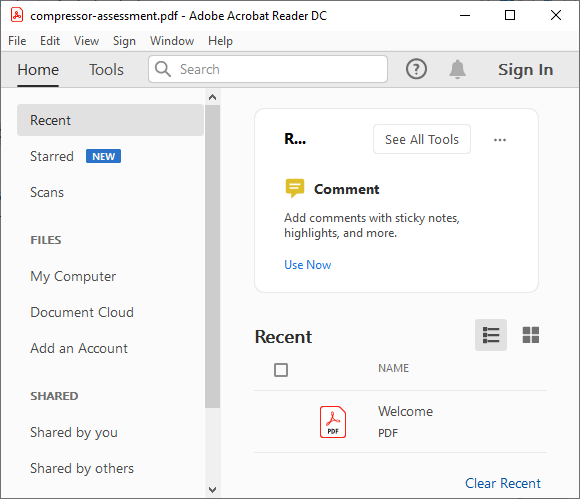The height and width of the screenshot is (499, 580).
Task: Click inside the Search field
Action: [x=268, y=69]
